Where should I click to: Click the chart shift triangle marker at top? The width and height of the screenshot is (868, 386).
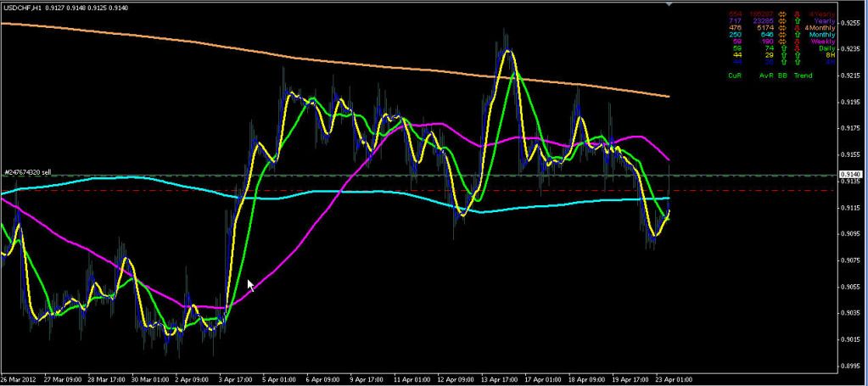click(x=669, y=4)
